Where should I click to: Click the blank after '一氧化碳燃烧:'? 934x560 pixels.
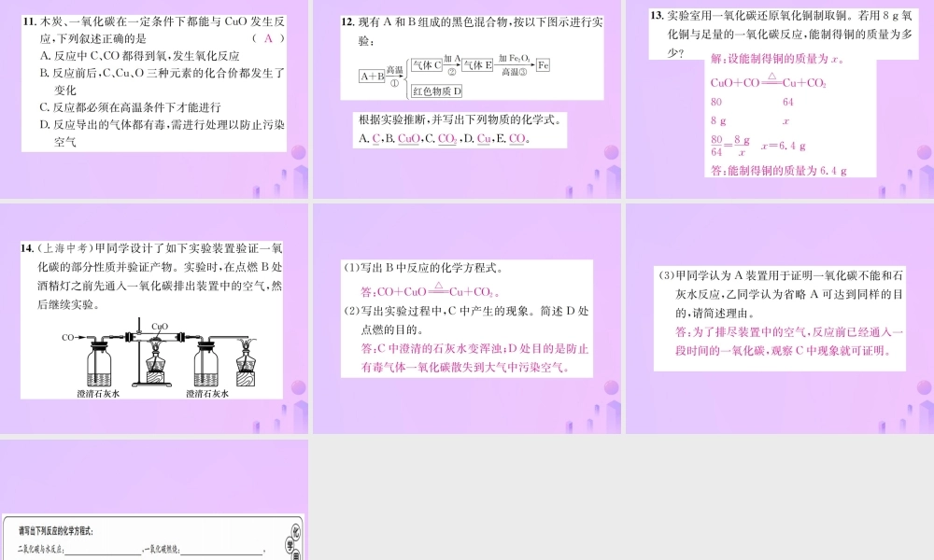coord(221,550)
